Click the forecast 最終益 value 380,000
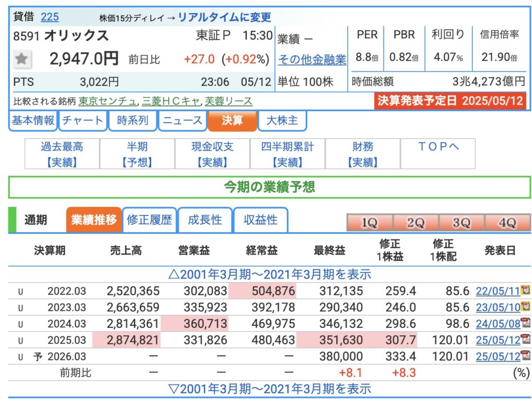Viewport: 532px width, 399px height. point(341,356)
